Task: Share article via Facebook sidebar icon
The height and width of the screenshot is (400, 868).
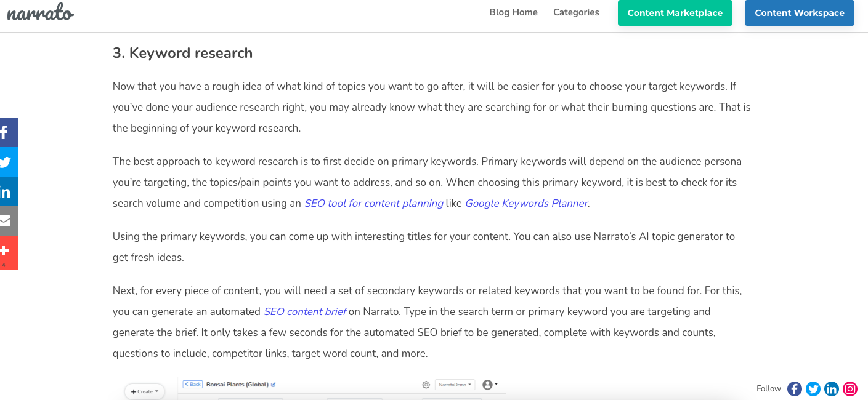Action: pyautogui.click(x=6, y=132)
